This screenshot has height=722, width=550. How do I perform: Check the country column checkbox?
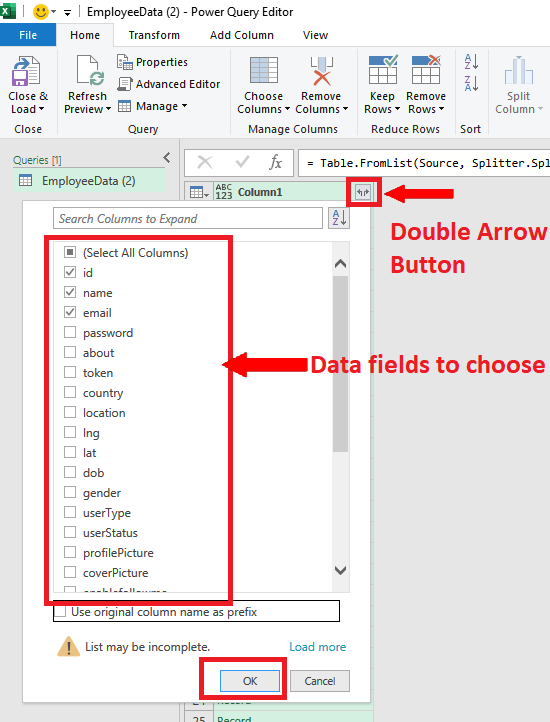pos(70,392)
